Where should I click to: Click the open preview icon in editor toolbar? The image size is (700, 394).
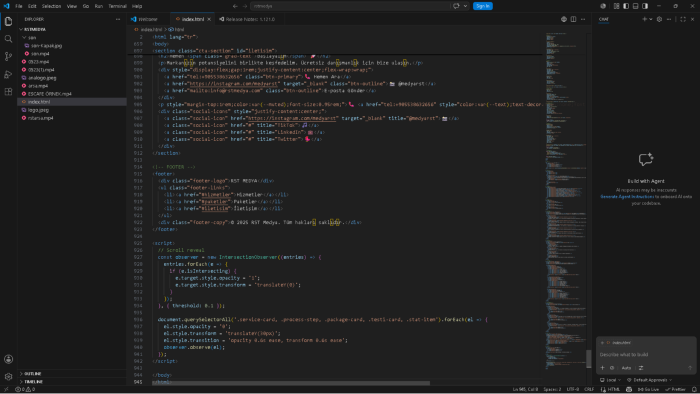pyautogui.click(x=564, y=19)
